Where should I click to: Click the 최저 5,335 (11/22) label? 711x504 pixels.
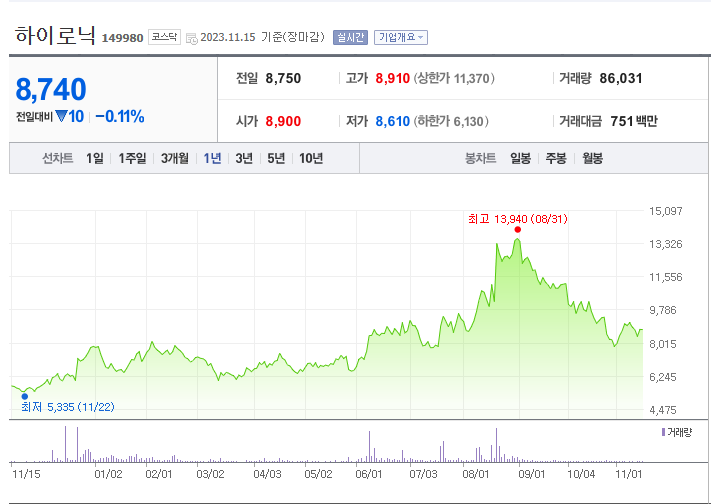click(x=68, y=407)
